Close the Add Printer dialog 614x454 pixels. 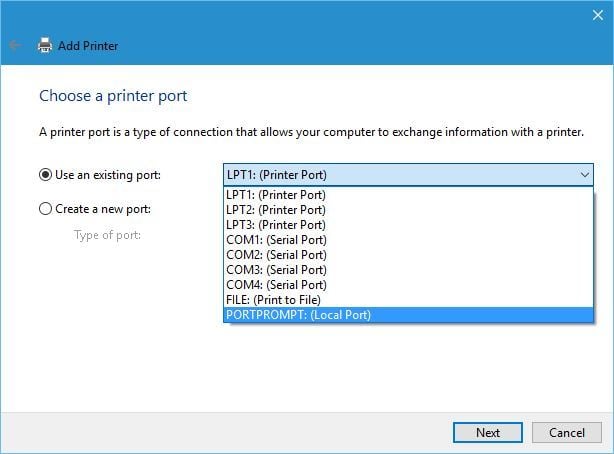point(598,15)
